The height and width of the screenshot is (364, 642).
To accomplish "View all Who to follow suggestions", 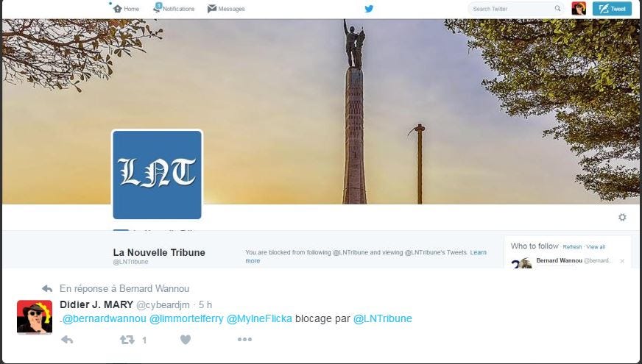I will click(x=596, y=246).
